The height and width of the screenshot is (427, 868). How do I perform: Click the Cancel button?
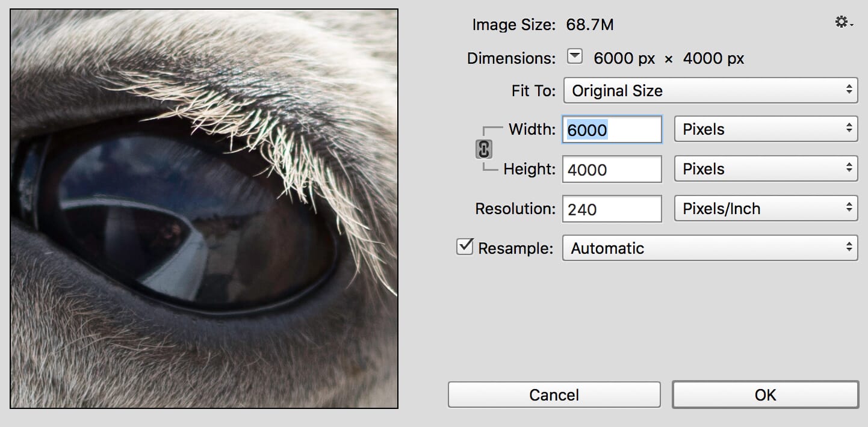pos(554,395)
